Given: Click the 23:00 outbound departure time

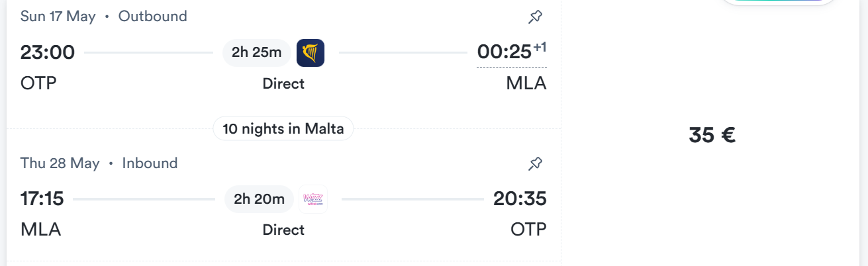Looking at the screenshot, I should coord(48,52).
